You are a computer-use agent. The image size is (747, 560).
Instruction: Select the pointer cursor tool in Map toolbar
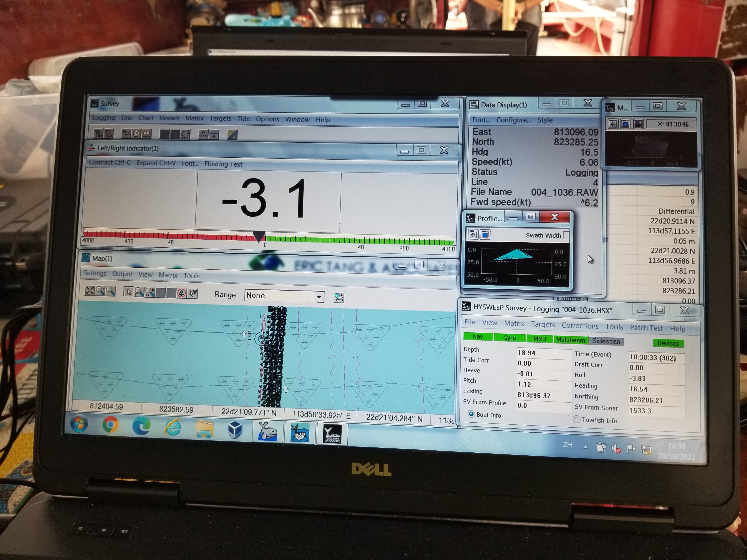[x=128, y=292]
